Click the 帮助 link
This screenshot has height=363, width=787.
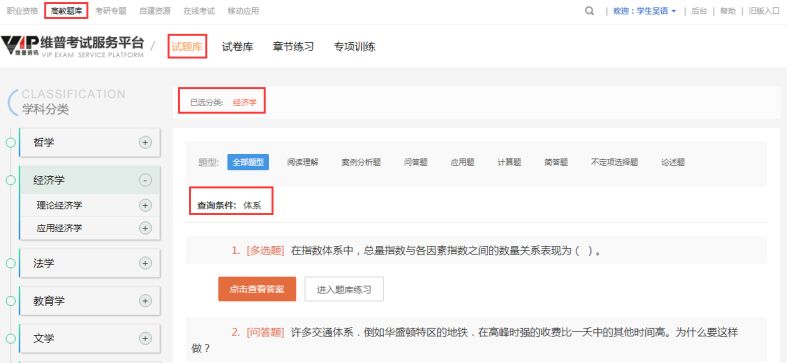tap(727, 11)
